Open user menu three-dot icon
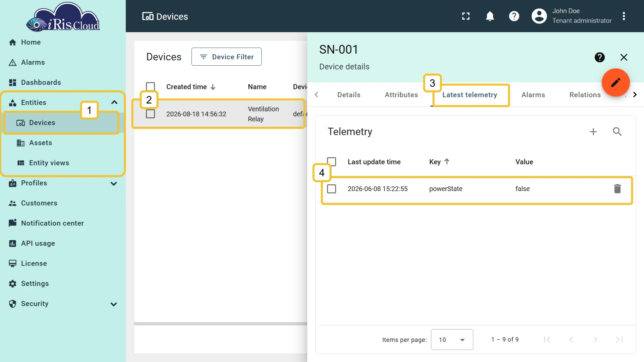 coord(624,16)
